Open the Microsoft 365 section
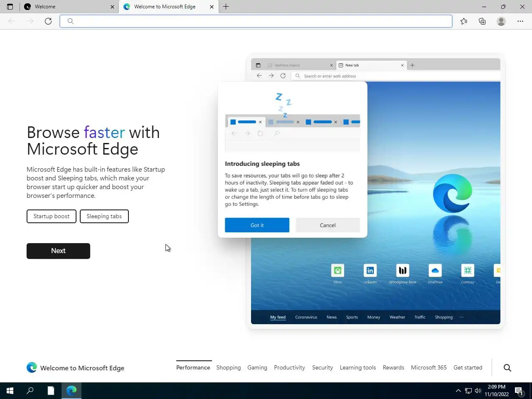Screen dimensions: 532x399 coord(429,367)
